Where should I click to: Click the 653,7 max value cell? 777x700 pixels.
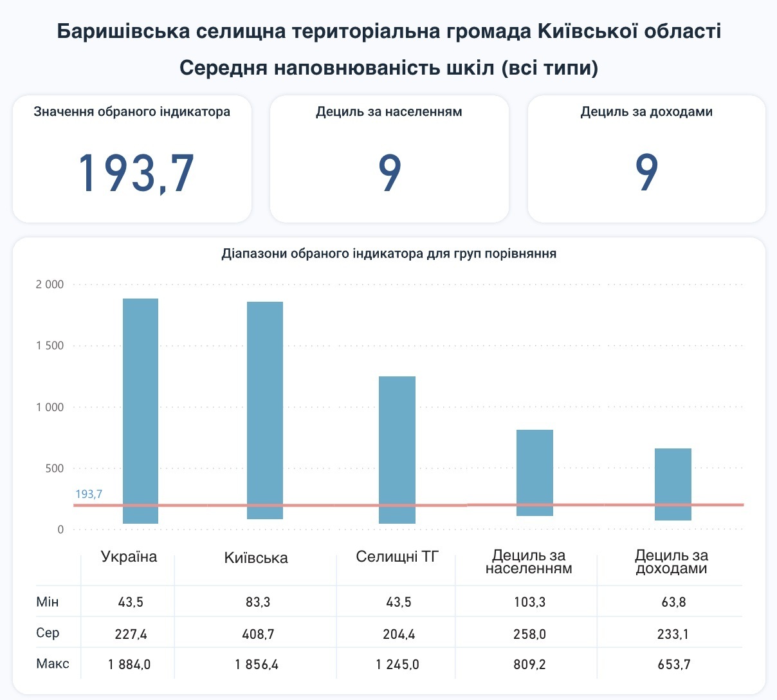click(673, 665)
